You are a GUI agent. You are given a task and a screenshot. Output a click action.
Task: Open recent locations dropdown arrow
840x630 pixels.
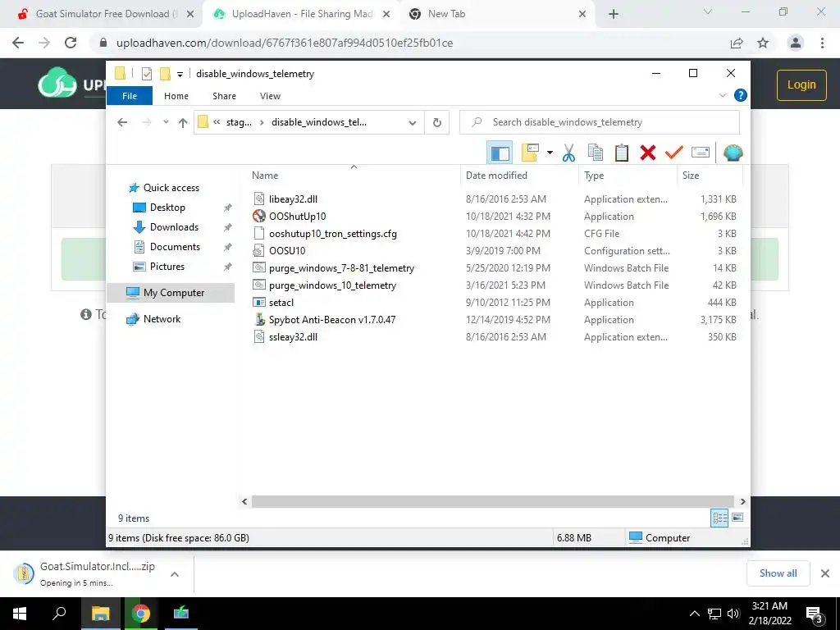pyautogui.click(x=166, y=122)
